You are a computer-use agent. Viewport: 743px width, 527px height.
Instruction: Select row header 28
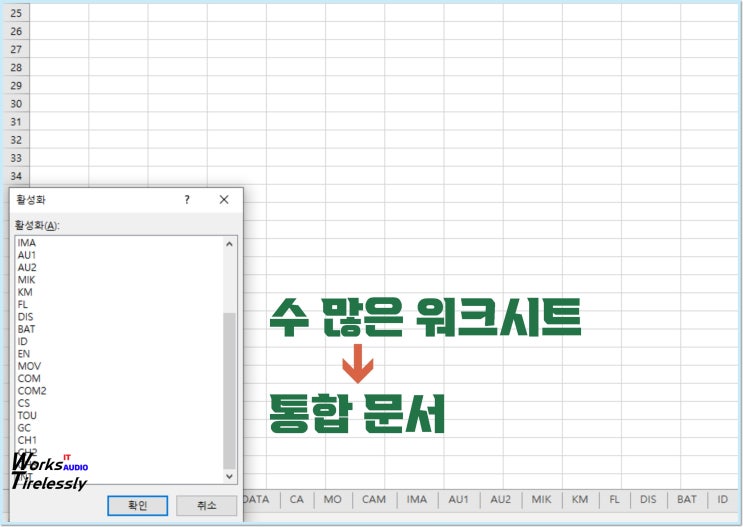tap(16, 67)
